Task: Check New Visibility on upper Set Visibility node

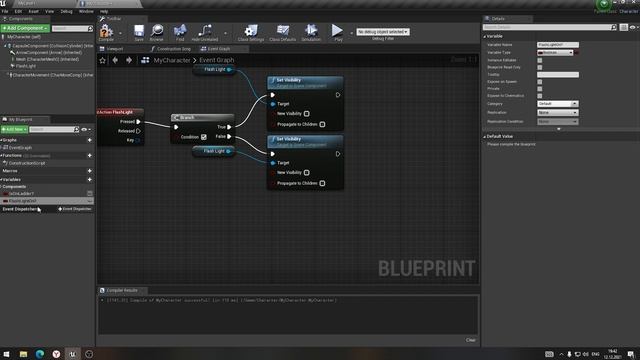Action: 307,114
